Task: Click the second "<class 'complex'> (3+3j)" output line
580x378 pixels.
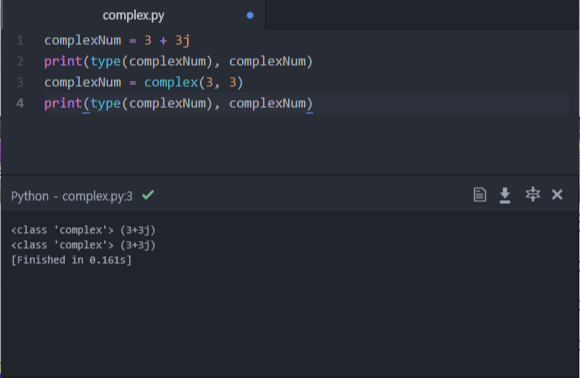Action: point(83,245)
